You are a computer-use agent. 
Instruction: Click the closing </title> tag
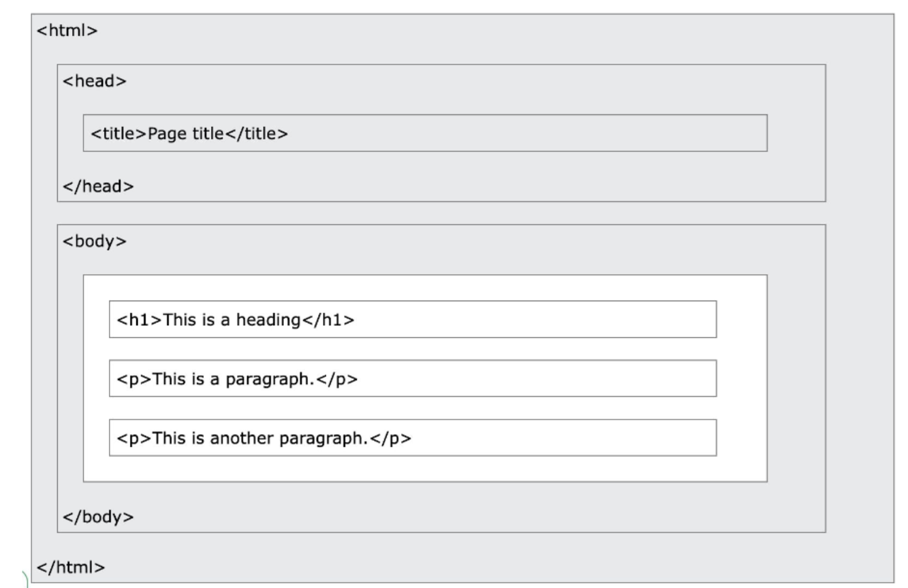pos(257,133)
